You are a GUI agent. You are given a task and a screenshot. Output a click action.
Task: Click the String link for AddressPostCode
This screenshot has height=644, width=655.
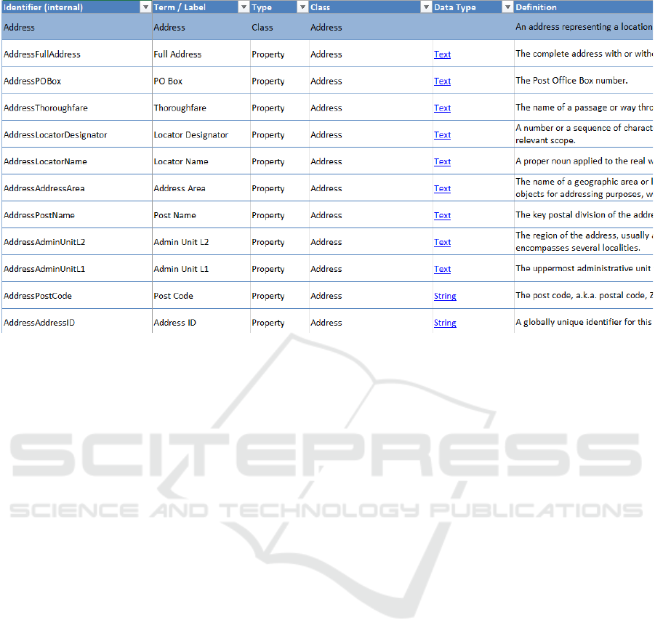tap(445, 297)
